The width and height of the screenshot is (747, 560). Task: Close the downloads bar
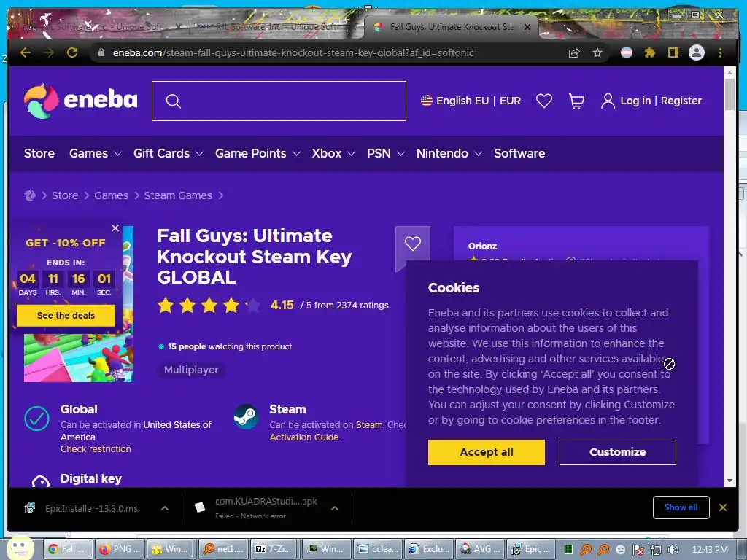(x=723, y=507)
